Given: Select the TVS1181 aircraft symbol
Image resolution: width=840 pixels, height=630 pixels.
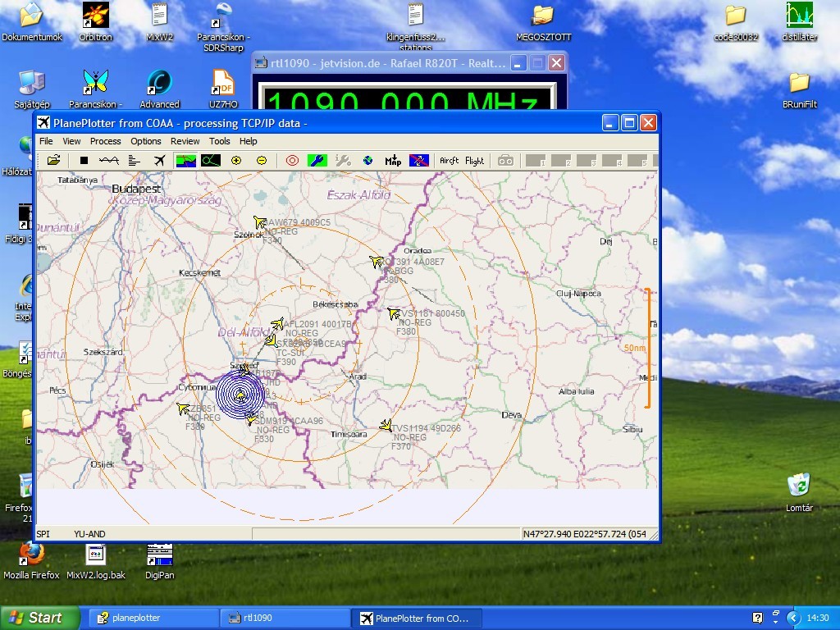Looking at the screenshot, I should point(395,313).
